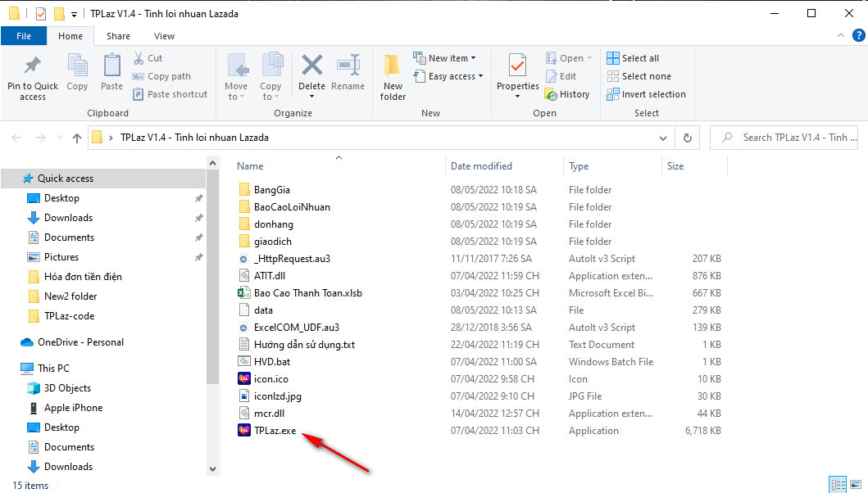Switch to the Share tab
This screenshot has height=493, width=868.
pos(118,36)
